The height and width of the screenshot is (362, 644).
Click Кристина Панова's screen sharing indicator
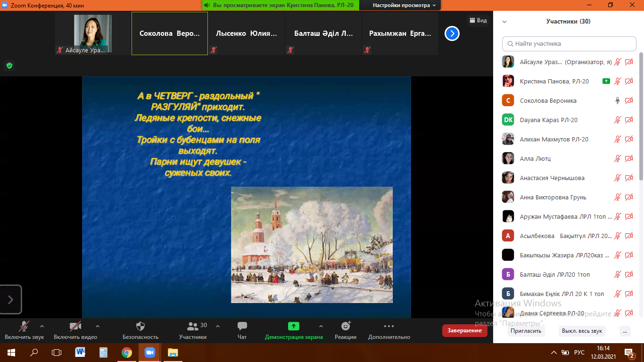point(606,81)
